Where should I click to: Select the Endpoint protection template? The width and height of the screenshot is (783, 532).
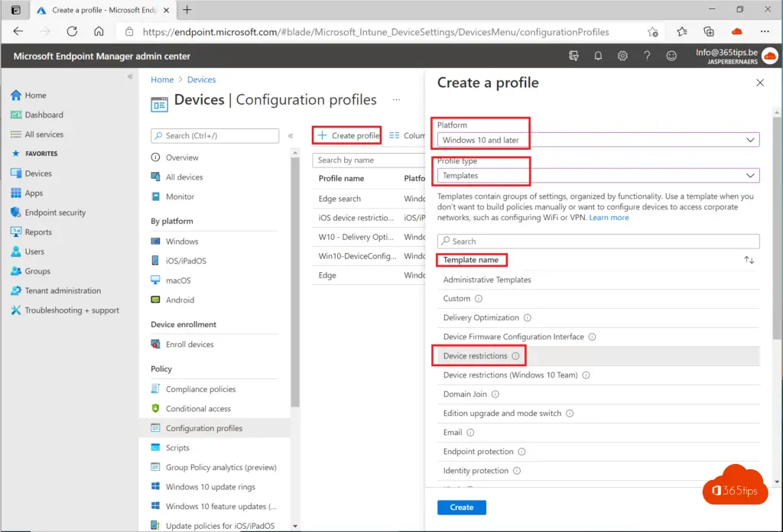point(598,451)
